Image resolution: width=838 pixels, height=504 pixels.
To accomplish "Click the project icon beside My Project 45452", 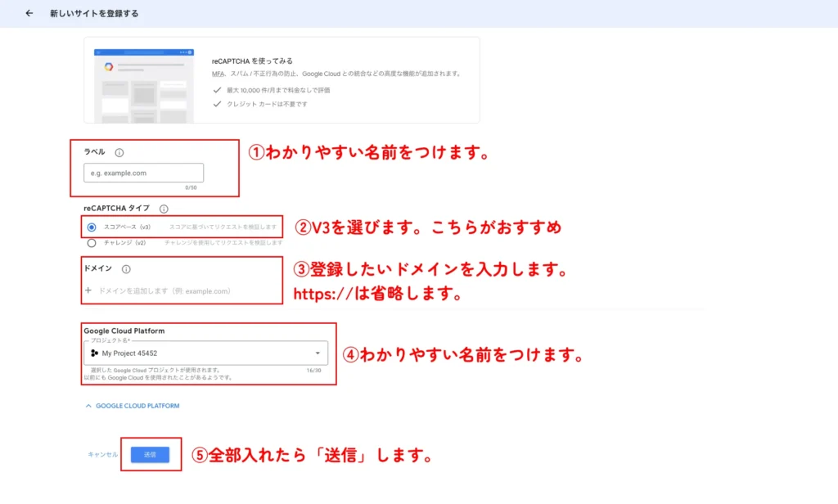I will pos(94,353).
